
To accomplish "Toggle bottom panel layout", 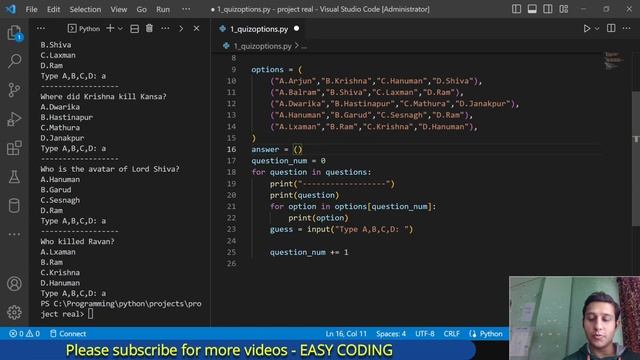I will point(532,9).
